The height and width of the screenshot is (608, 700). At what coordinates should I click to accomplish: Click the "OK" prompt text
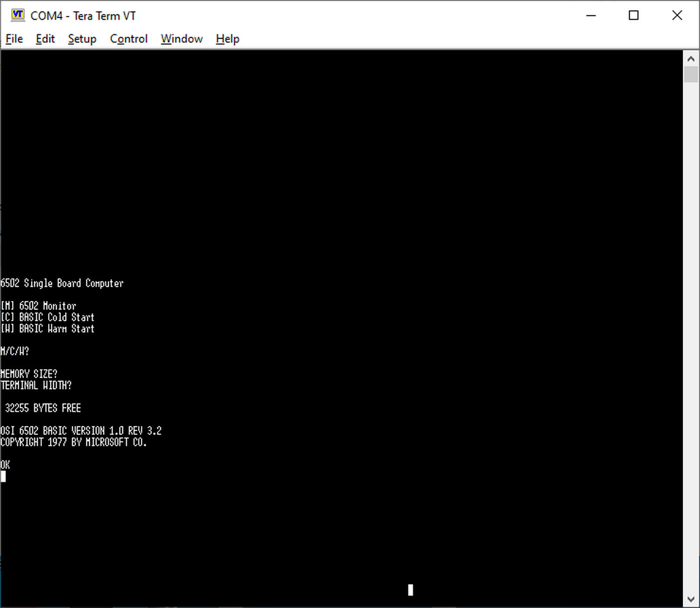(x=5, y=465)
